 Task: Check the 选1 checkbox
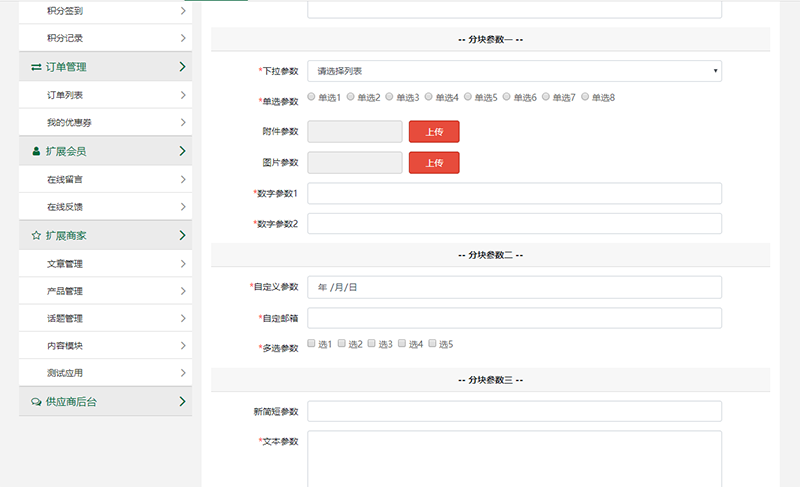(312, 343)
